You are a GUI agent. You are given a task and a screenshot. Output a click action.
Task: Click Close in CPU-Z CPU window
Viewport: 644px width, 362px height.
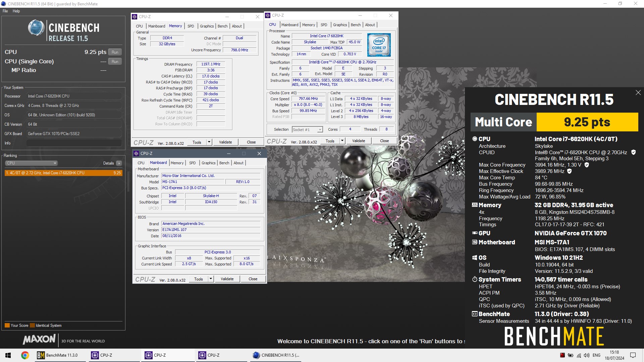(384, 141)
